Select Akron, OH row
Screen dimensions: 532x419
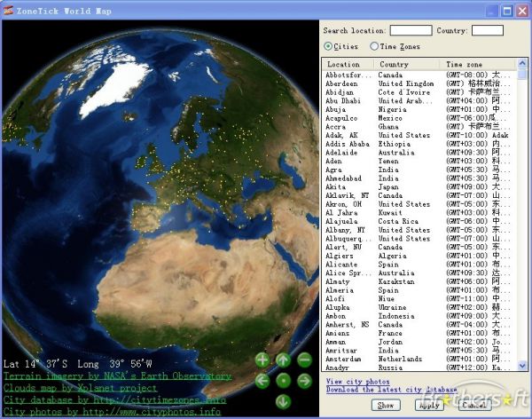tap(419, 204)
